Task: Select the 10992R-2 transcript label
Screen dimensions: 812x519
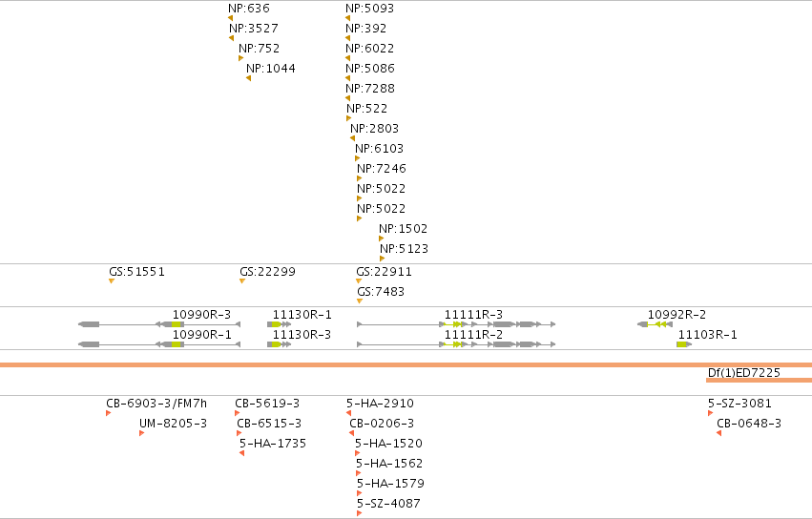Action: (x=677, y=315)
